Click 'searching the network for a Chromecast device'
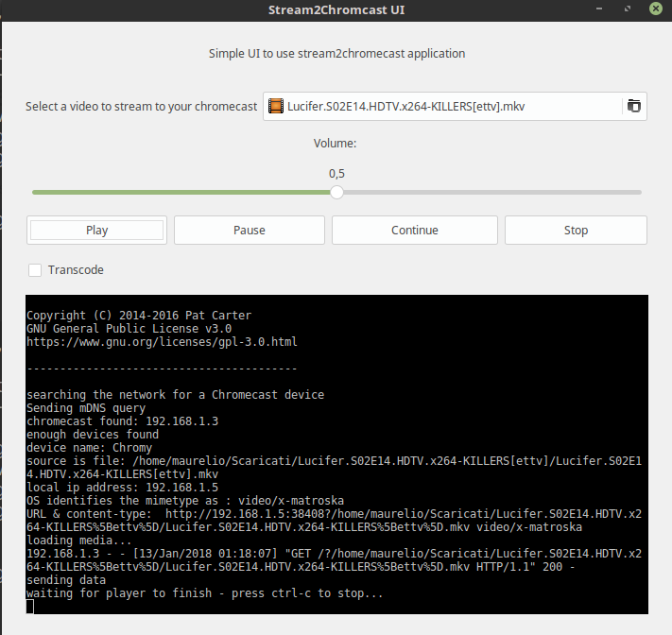This screenshot has width=672, height=635. (175, 395)
